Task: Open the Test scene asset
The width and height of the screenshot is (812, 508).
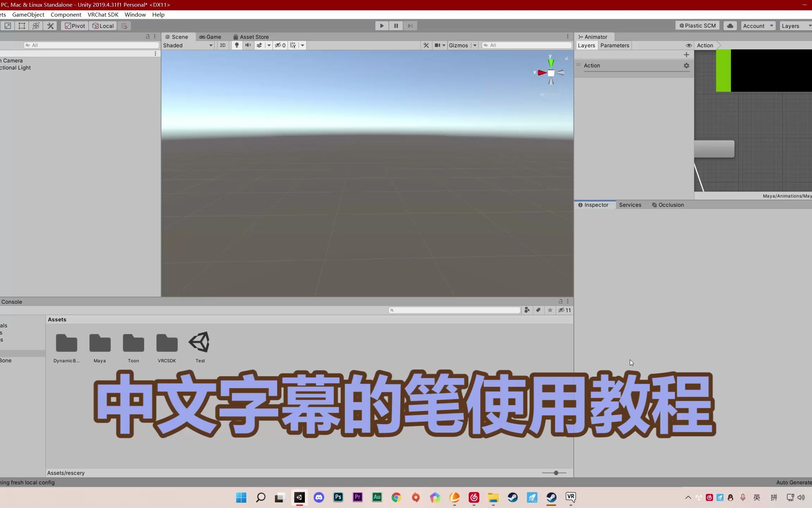Action: coord(200,343)
